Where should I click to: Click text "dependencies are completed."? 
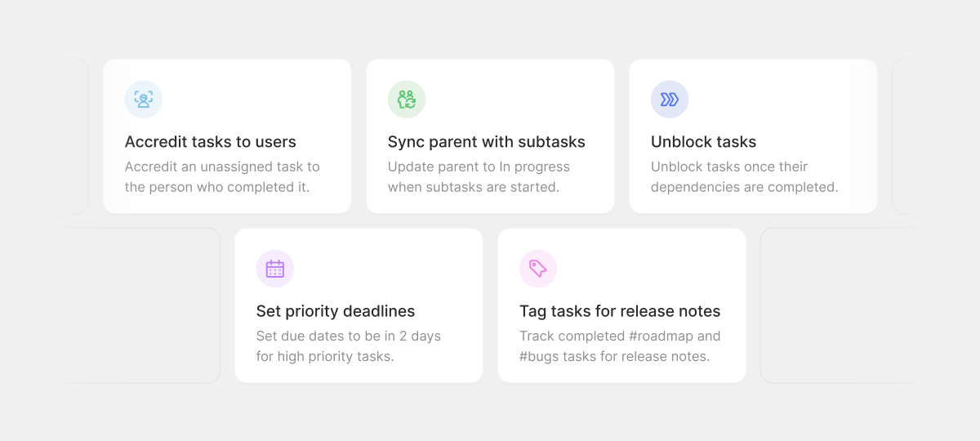tap(745, 187)
